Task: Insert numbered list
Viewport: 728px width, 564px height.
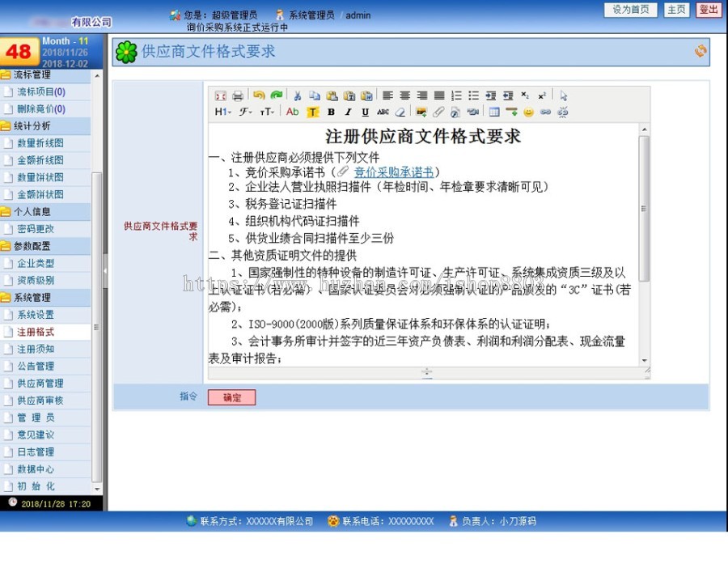Action: [x=456, y=95]
